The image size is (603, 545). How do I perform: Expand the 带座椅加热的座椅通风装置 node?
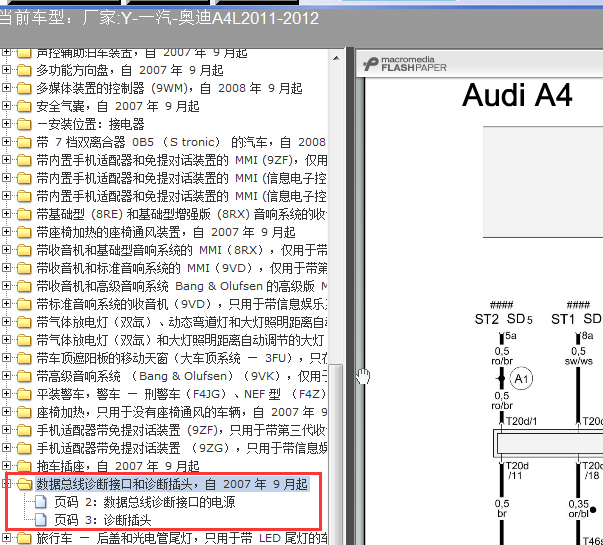pos(6,232)
